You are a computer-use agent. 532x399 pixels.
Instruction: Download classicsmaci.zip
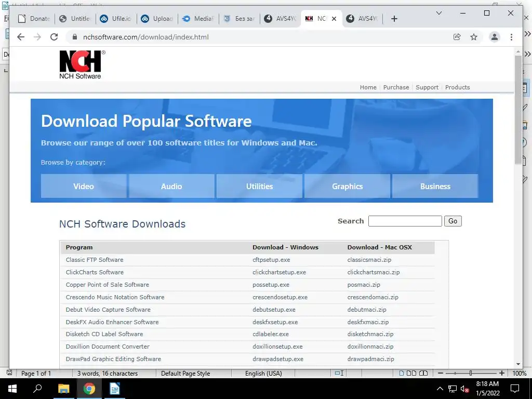point(369,260)
